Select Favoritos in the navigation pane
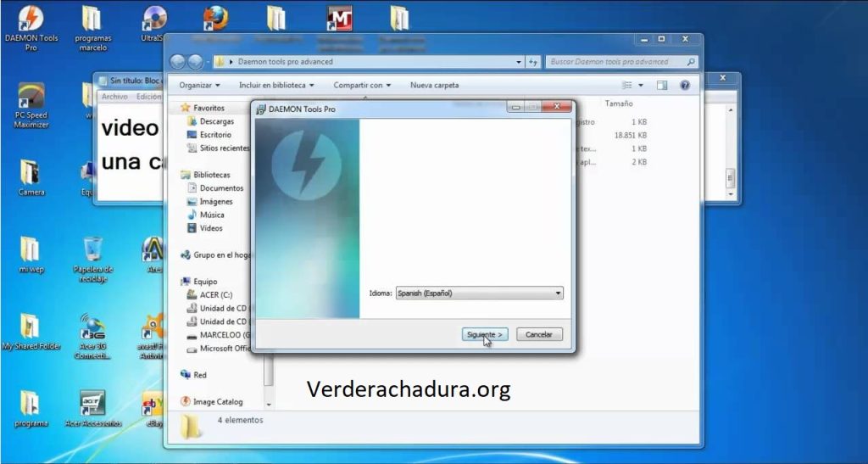 pos(209,108)
